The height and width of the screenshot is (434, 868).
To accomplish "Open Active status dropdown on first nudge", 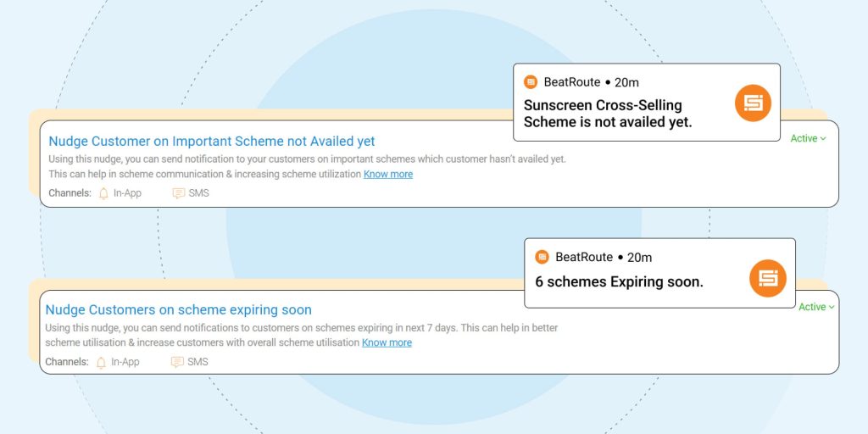I will pos(808,139).
